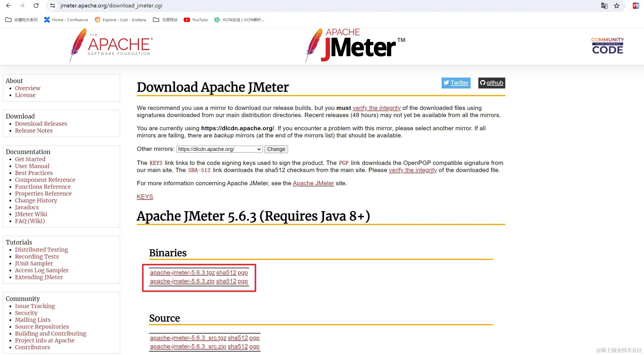Image resolution: width=644 pixels, height=355 pixels.
Task: Open Best Practices page
Action: click(34, 173)
